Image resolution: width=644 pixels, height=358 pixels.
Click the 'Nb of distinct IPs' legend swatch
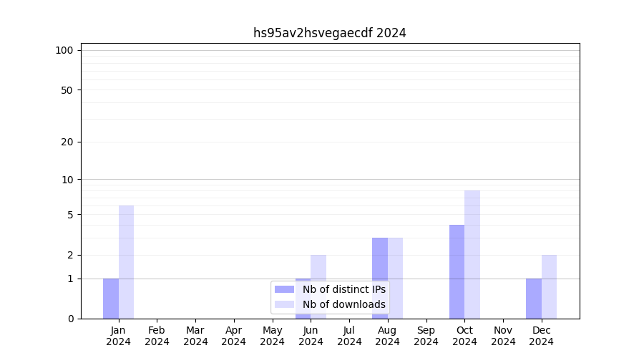pos(284,289)
